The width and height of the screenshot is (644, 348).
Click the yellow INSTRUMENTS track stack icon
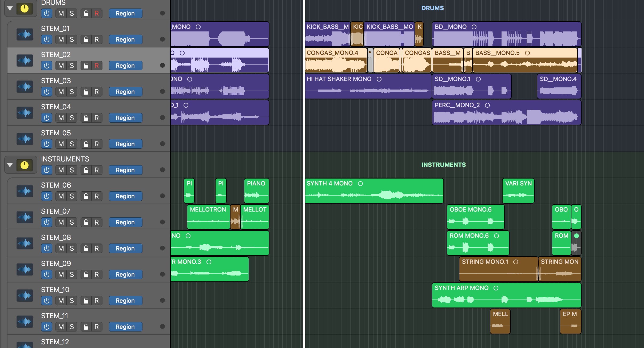[x=25, y=165]
